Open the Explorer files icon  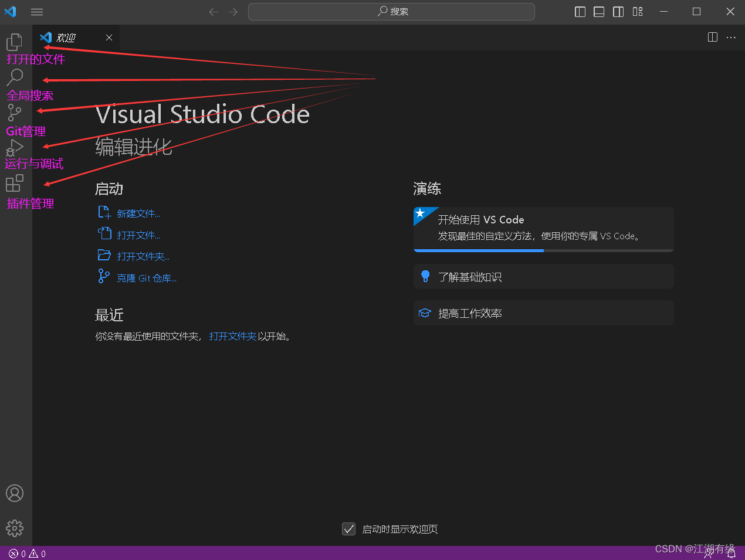tap(14, 42)
